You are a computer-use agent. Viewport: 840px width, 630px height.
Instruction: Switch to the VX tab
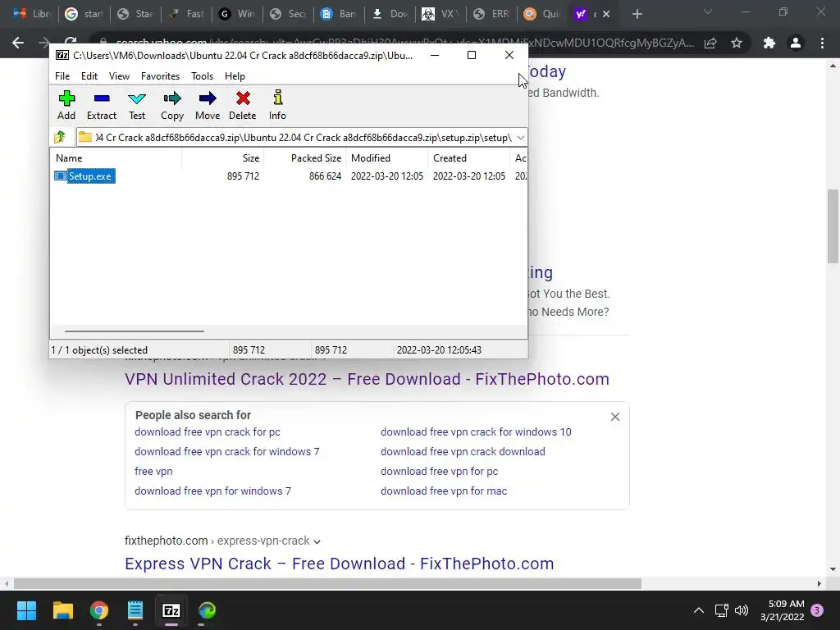[441, 15]
